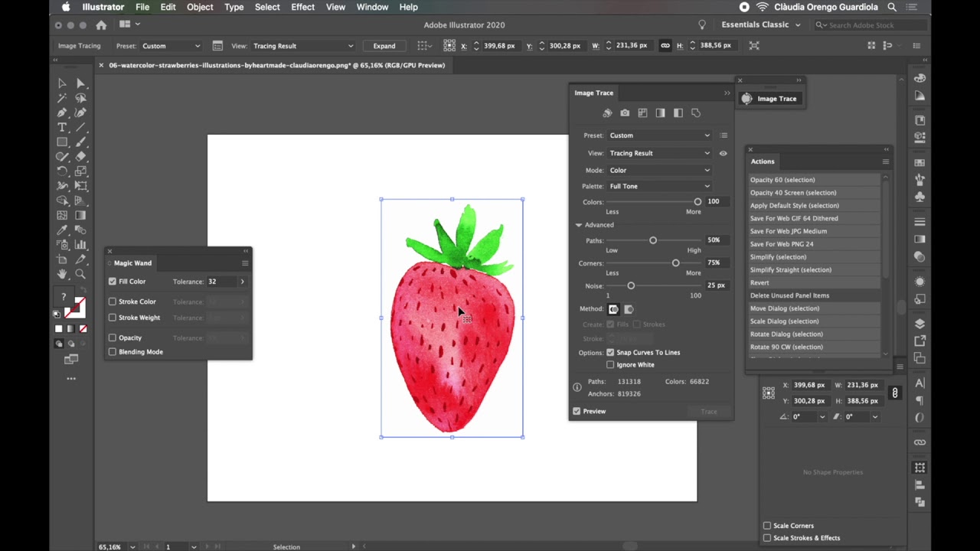Select the Eyedropper tool
This screenshot has width=980, height=551.
(x=62, y=230)
